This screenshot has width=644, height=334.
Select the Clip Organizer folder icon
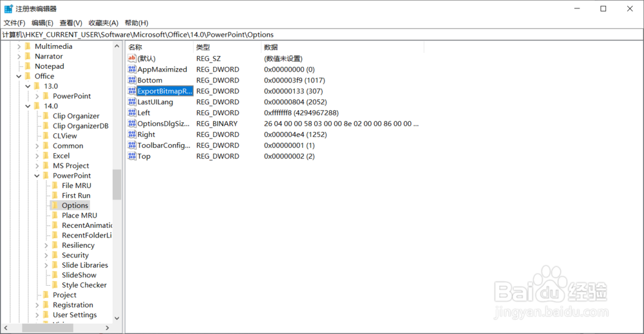point(46,116)
